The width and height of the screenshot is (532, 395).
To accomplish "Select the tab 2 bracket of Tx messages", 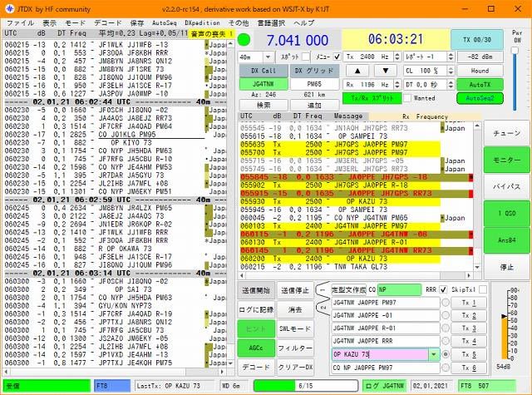I will click(x=323, y=307).
